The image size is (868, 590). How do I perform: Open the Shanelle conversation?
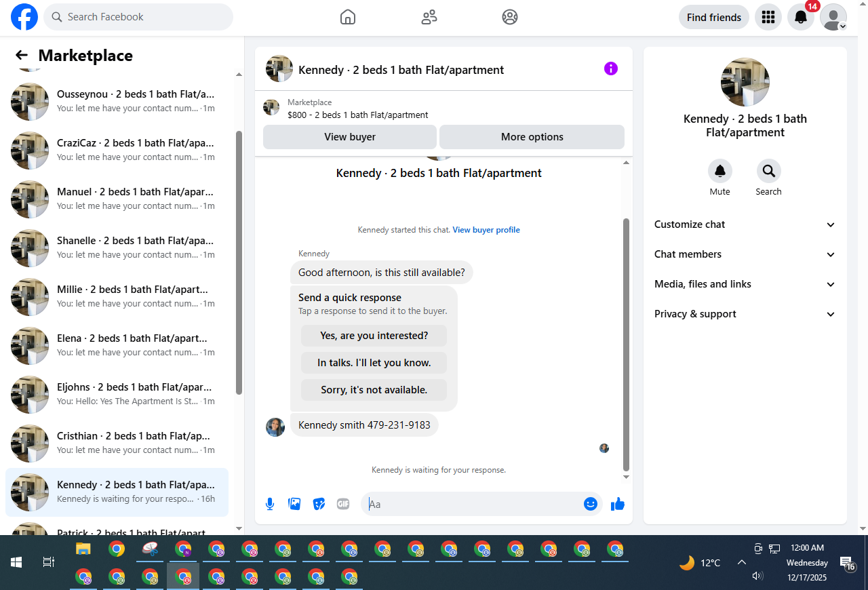click(117, 248)
